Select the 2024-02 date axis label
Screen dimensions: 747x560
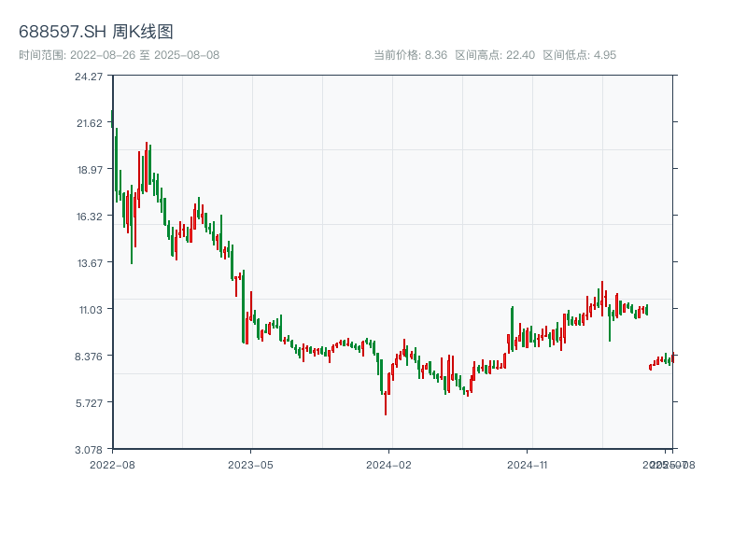pos(389,464)
